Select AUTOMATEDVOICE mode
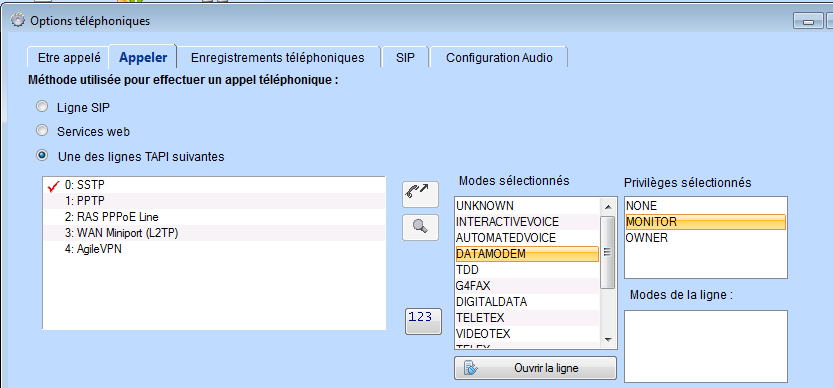The width and height of the screenshot is (833, 388). [x=527, y=238]
